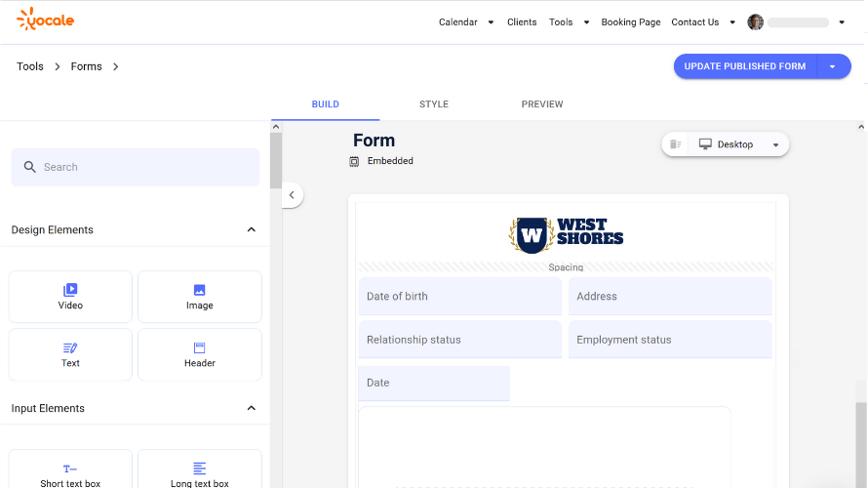This screenshot has width=868, height=488.
Task: Open the Clients page
Action: (x=522, y=22)
